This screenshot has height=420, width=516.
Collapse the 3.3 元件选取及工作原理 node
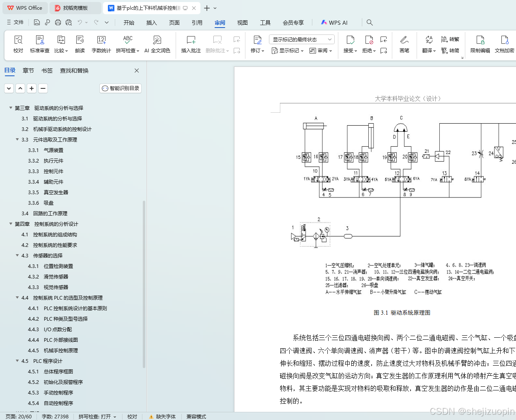17,139
